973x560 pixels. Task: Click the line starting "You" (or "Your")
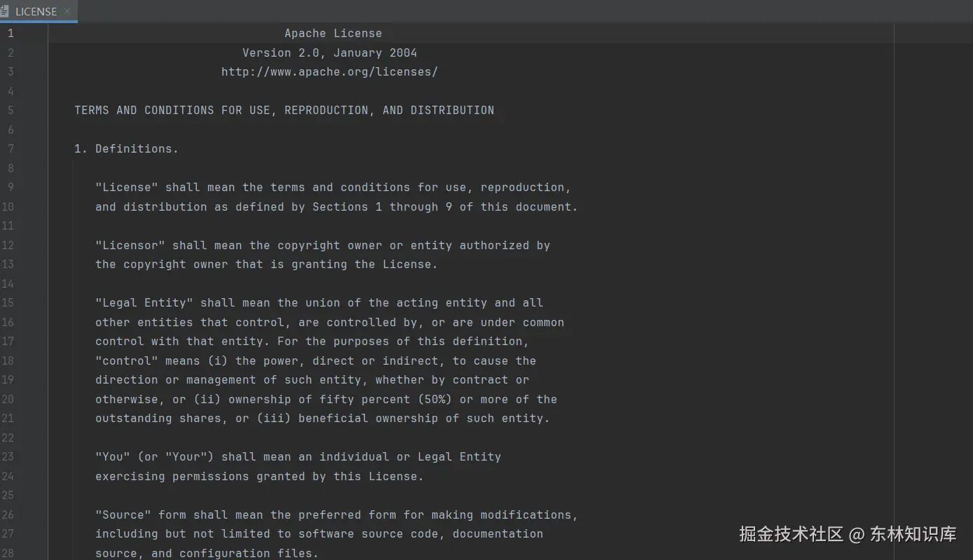(298, 456)
